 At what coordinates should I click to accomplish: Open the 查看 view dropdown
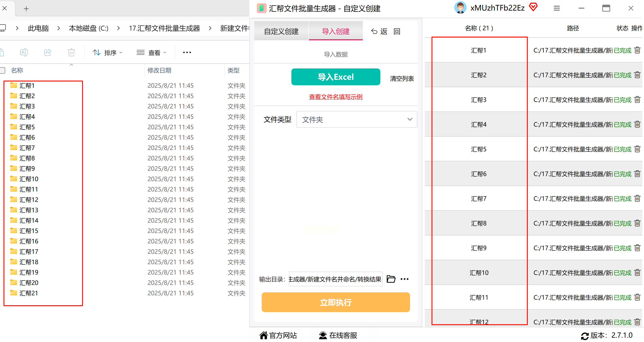pyautogui.click(x=152, y=52)
